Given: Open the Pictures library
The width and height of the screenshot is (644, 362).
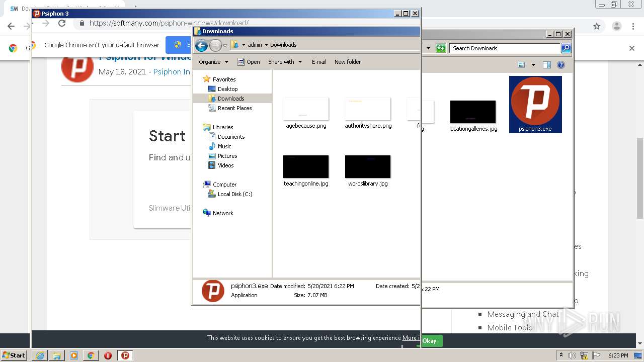Looking at the screenshot, I should click(x=227, y=156).
